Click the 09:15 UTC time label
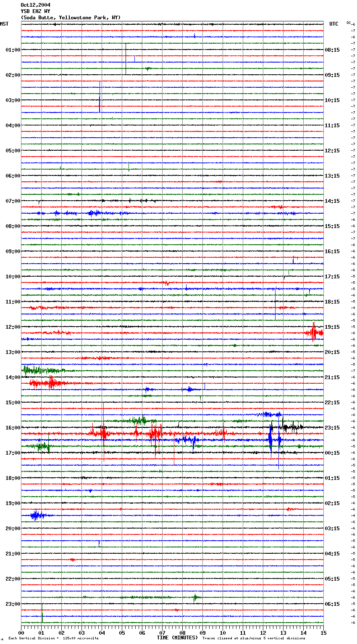This screenshot has height=644, width=357. (332, 75)
